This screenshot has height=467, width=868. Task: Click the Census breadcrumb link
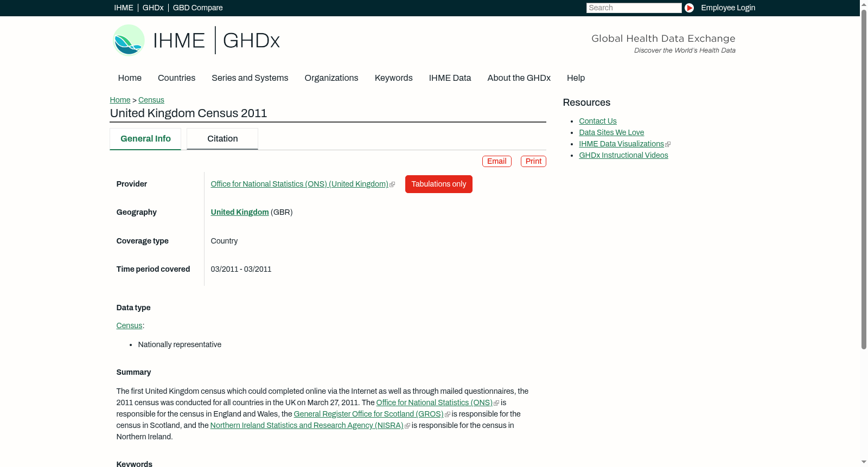pyautogui.click(x=151, y=100)
